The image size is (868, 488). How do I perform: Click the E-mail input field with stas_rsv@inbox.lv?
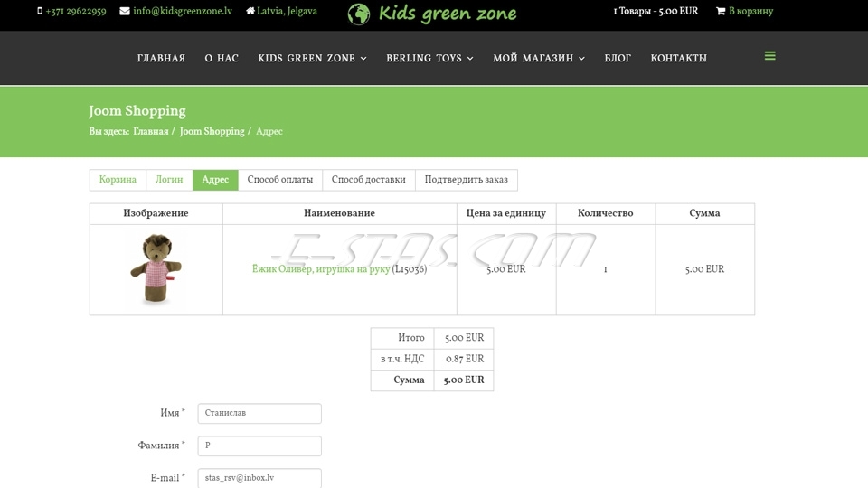click(x=259, y=478)
